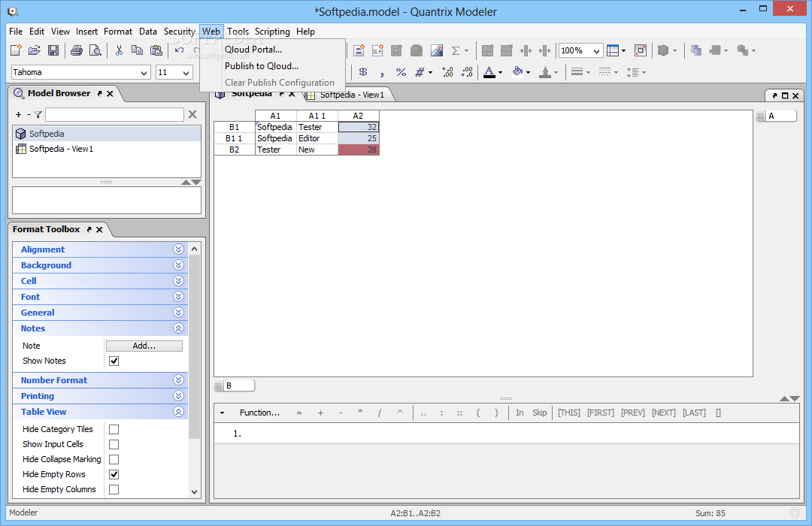Click the fit-to-window icon beside zoom

pyautogui.click(x=641, y=50)
